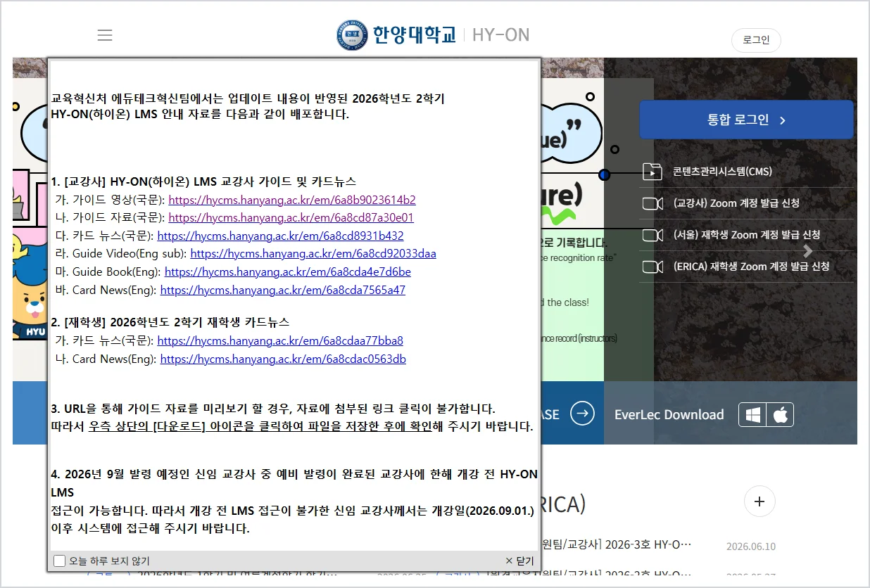Click the blue timeline dot on banner

604,174
